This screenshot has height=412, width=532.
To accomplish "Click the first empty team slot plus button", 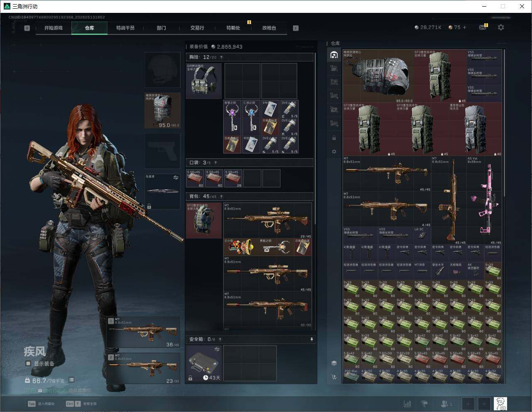I will coord(468,404).
